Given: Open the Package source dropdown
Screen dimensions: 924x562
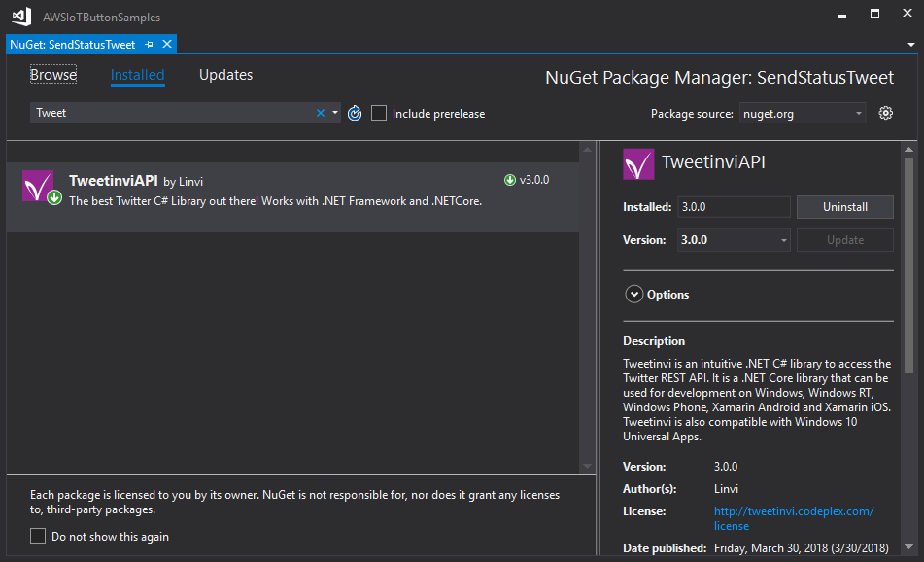Looking at the screenshot, I should 803,114.
